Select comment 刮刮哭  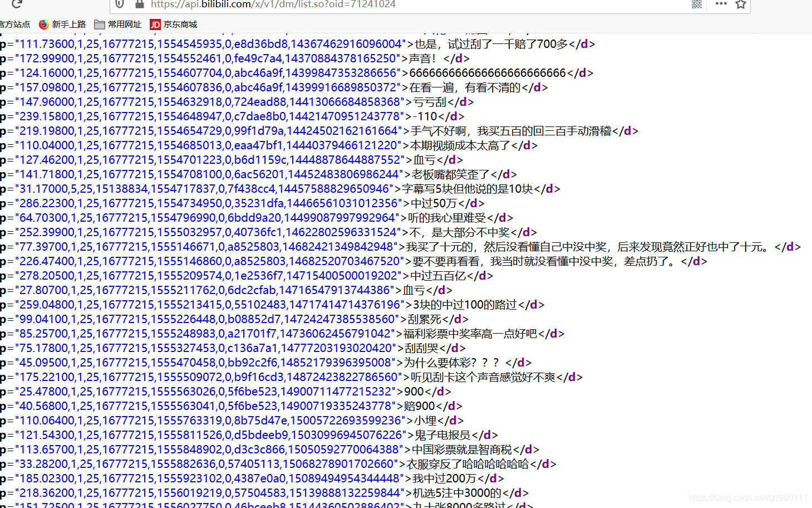(422, 348)
